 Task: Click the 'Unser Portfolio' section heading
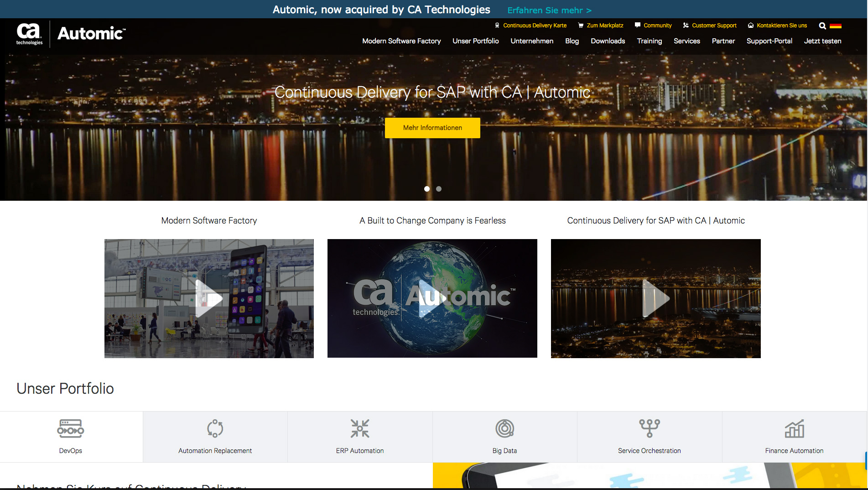point(65,389)
